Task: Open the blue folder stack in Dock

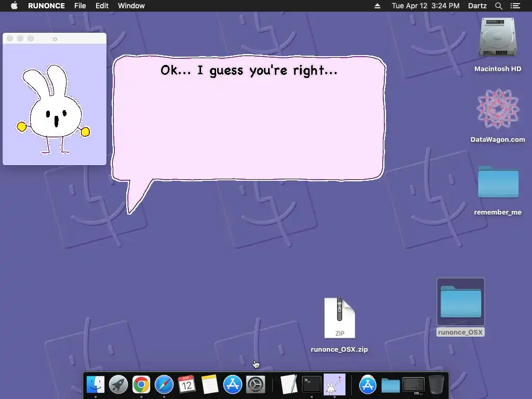Action: [391, 386]
